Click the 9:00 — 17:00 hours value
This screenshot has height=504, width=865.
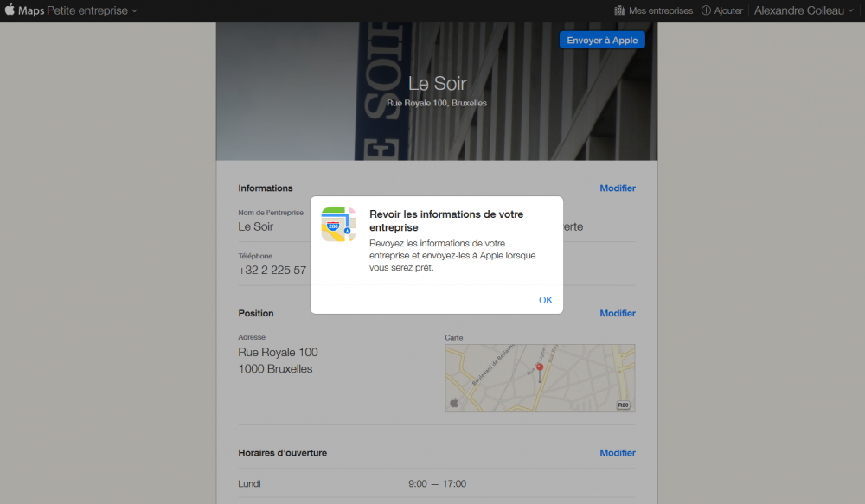pyautogui.click(x=437, y=483)
